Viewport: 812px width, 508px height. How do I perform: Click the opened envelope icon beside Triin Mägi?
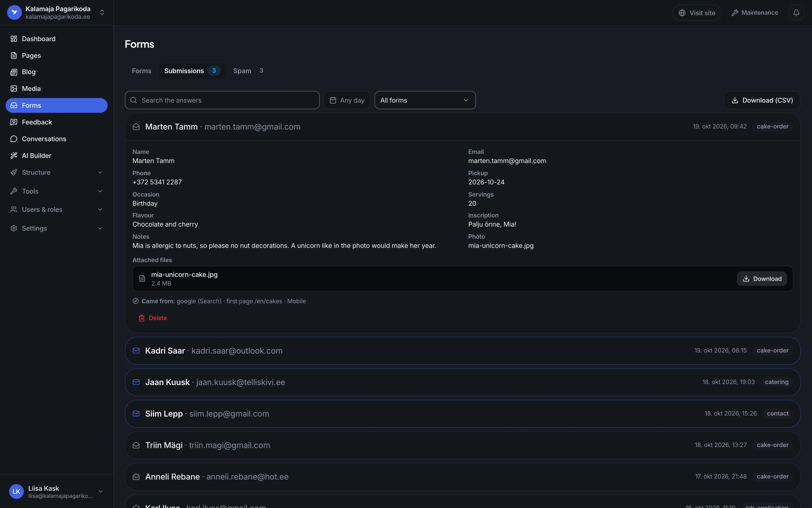pyautogui.click(x=136, y=445)
